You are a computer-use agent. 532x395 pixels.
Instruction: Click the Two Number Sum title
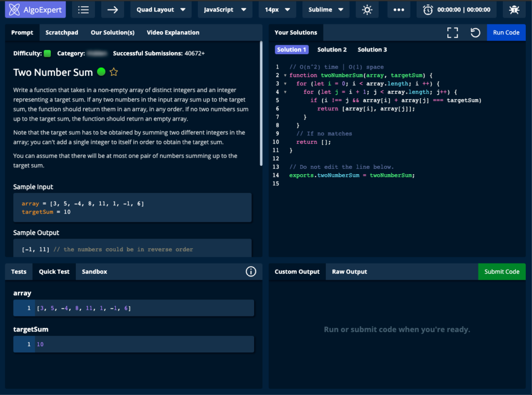point(53,72)
